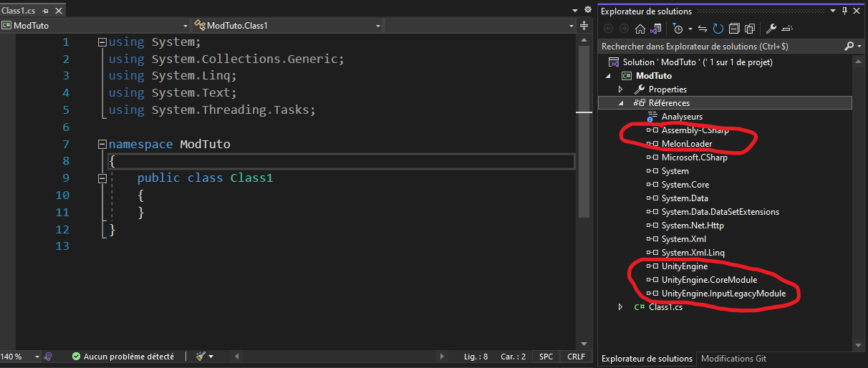Toggle the preview selected items icon
Screen dimensions: 868x368
pos(787,29)
